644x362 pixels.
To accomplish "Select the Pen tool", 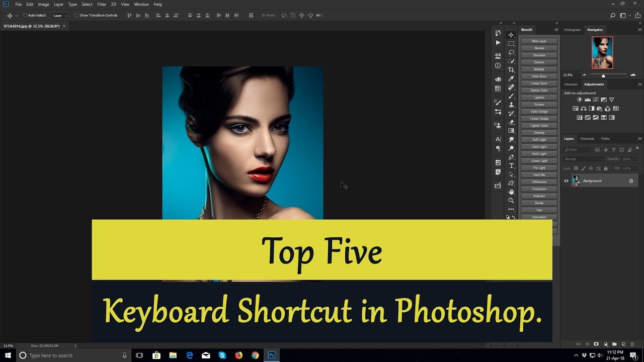I will 511,157.
